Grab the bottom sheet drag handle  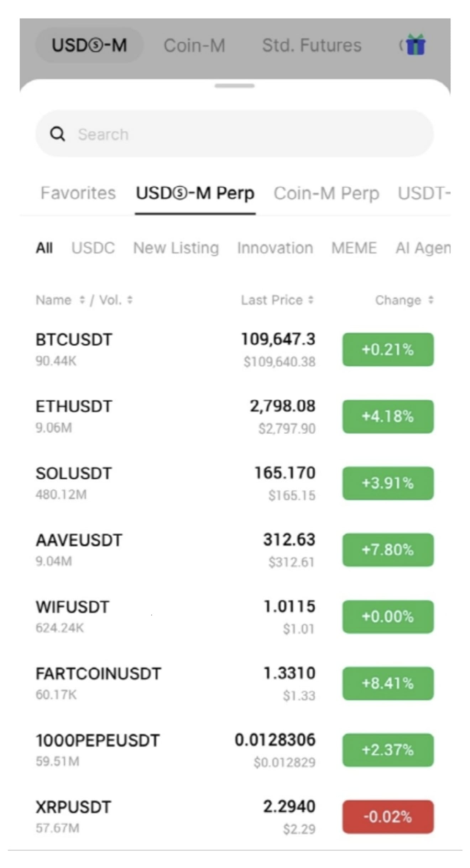[x=235, y=86]
